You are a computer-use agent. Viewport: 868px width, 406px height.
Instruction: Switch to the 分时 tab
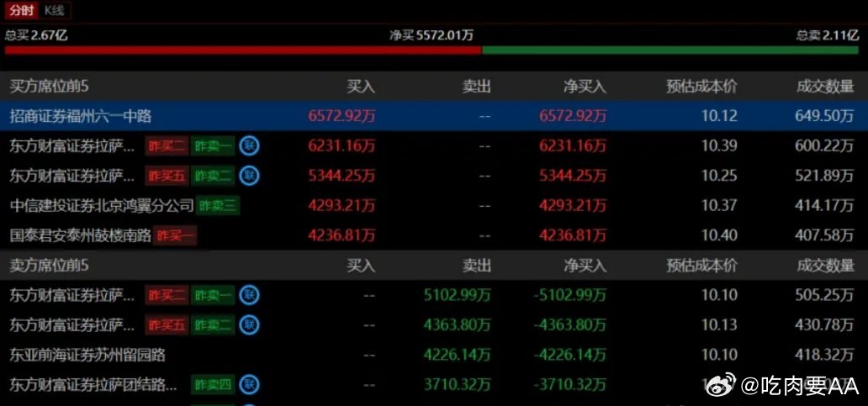point(22,11)
